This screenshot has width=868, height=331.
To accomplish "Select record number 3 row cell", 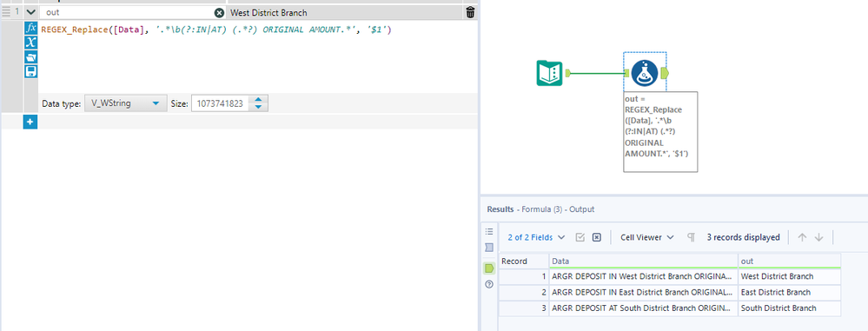I will (524, 308).
